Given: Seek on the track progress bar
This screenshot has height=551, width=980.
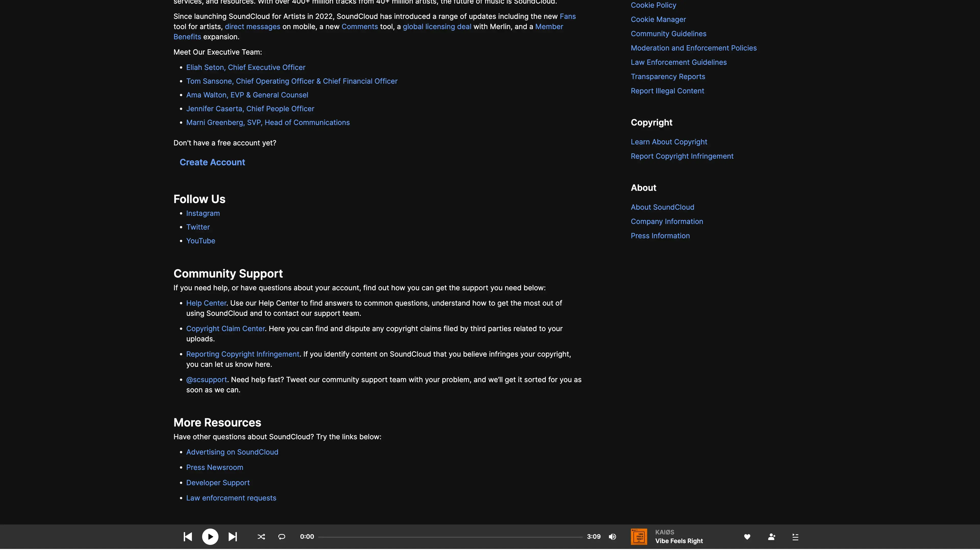Looking at the screenshot, I should (x=450, y=537).
